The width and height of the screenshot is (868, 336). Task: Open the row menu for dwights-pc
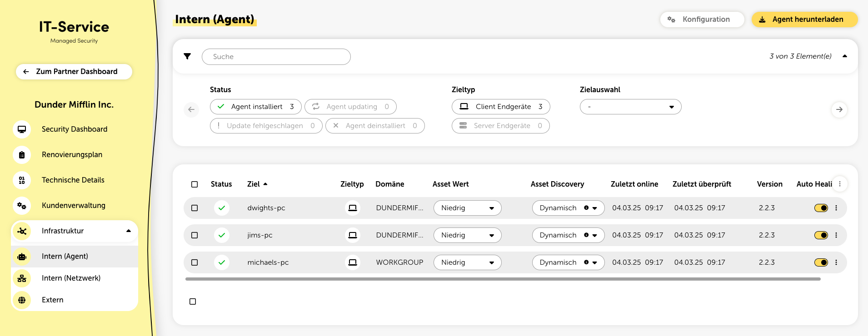click(836, 208)
